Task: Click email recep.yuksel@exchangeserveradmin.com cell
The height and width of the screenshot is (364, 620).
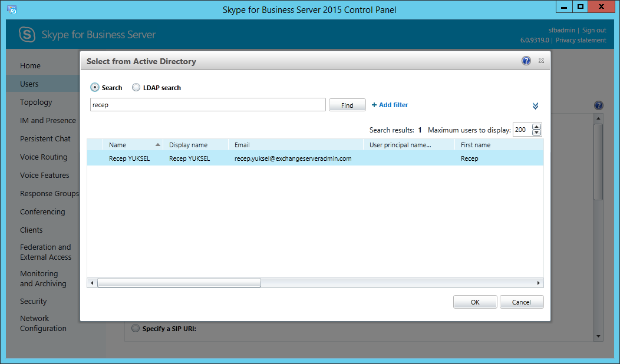Action: [x=293, y=158]
